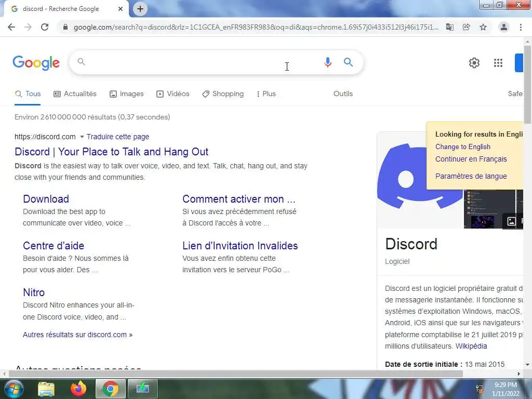
Task: Open the Centre d'aide sitelink
Action: pyautogui.click(x=54, y=246)
